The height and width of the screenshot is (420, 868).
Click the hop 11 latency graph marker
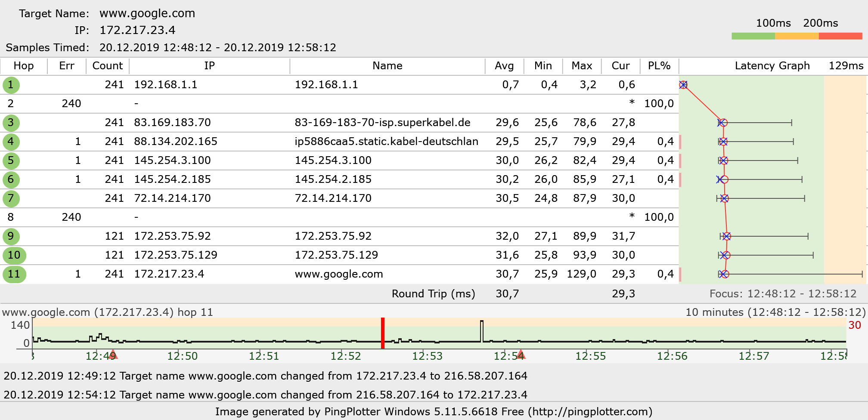(725, 274)
